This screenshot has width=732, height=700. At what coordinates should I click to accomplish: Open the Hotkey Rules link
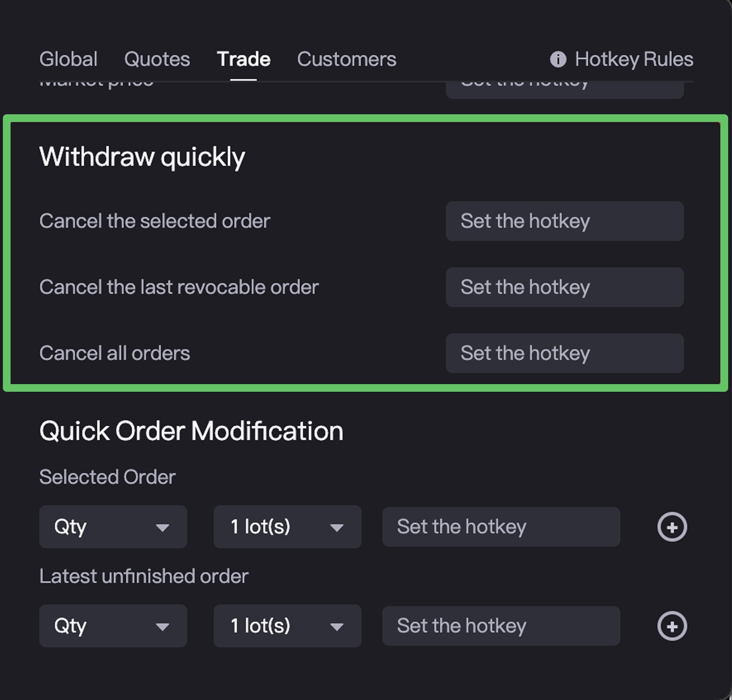[634, 60]
